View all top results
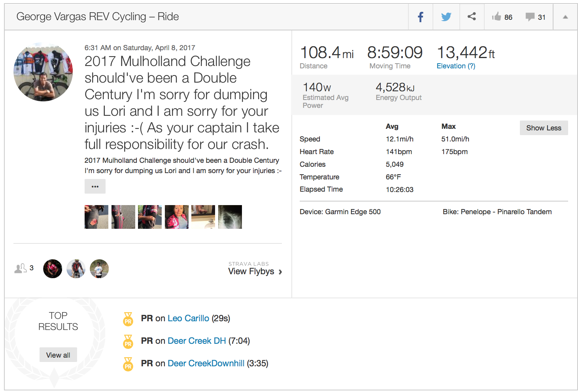Screen dimensions: 578x392 58,355
